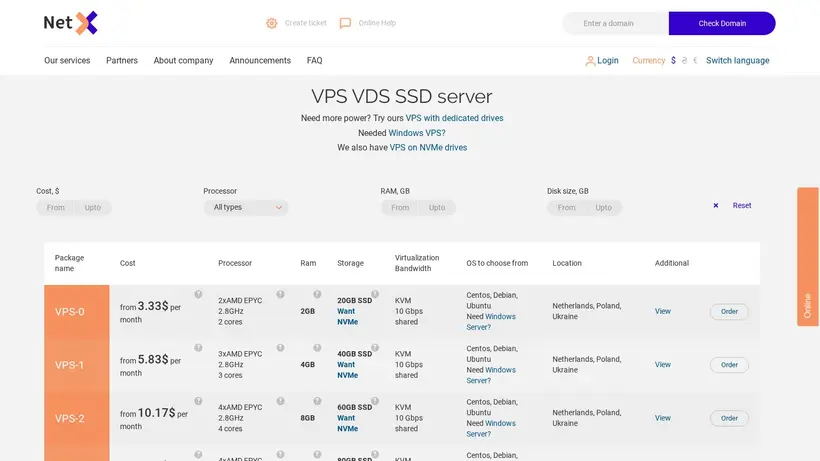Click Switch language

click(737, 61)
